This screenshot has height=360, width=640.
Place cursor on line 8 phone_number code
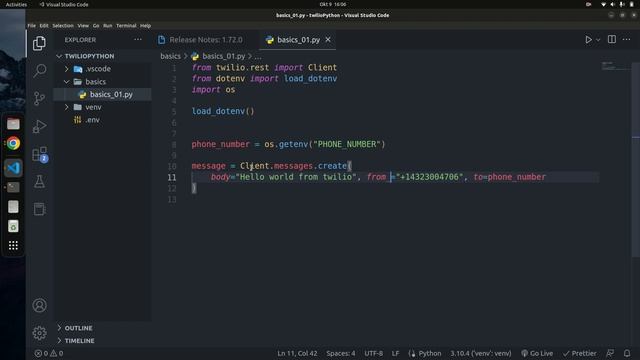(288, 144)
